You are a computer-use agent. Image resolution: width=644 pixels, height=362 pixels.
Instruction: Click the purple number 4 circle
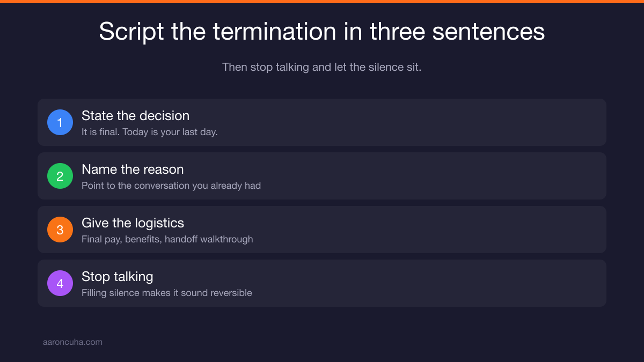click(x=60, y=283)
